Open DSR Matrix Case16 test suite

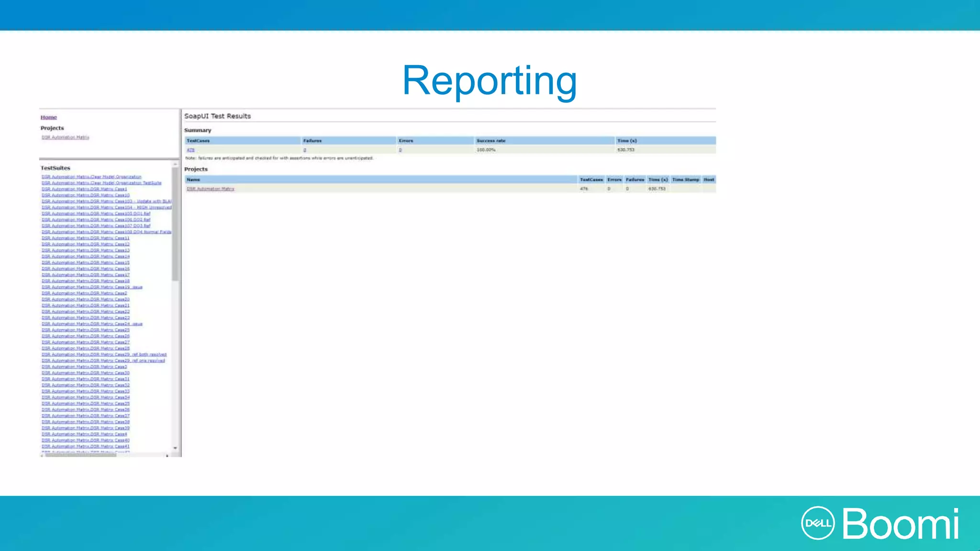pos(85,269)
